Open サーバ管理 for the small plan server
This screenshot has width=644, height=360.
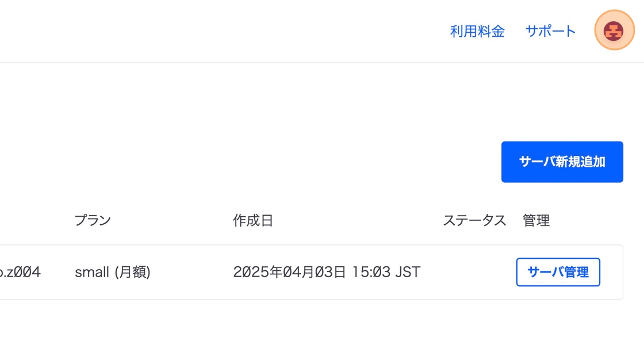558,272
